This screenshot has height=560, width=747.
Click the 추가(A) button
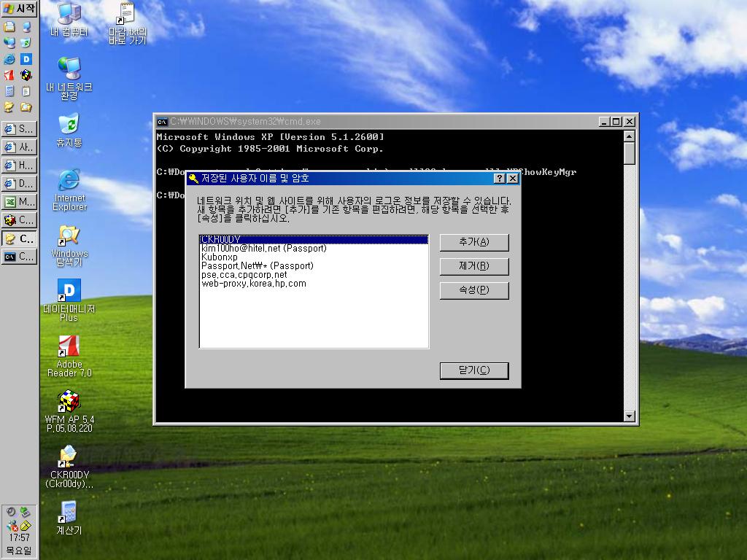tap(474, 242)
